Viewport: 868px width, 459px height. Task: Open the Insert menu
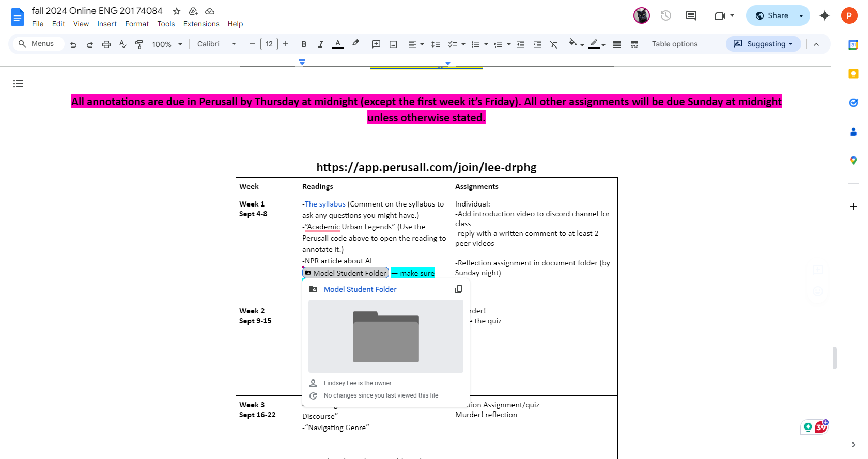pos(107,24)
